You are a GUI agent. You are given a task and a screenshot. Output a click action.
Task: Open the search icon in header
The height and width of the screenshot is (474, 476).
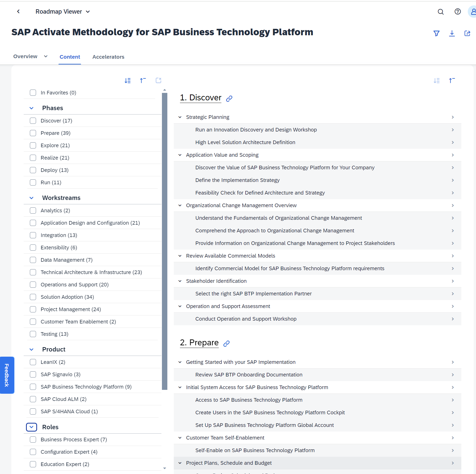(x=440, y=12)
